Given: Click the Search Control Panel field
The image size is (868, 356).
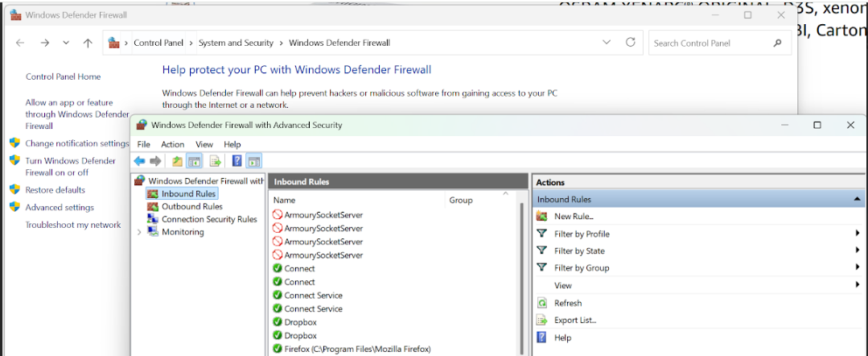Looking at the screenshot, I should pyautogui.click(x=710, y=43).
